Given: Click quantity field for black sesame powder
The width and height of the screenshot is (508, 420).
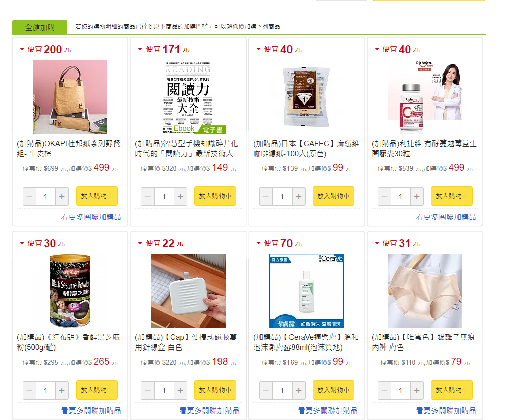Looking at the screenshot, I should pyautogui.click(x=46, y=390).
